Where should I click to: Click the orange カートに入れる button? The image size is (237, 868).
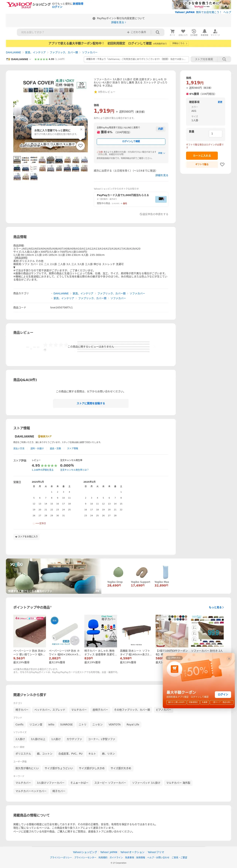pyautogui.click(x=202, y=156)
